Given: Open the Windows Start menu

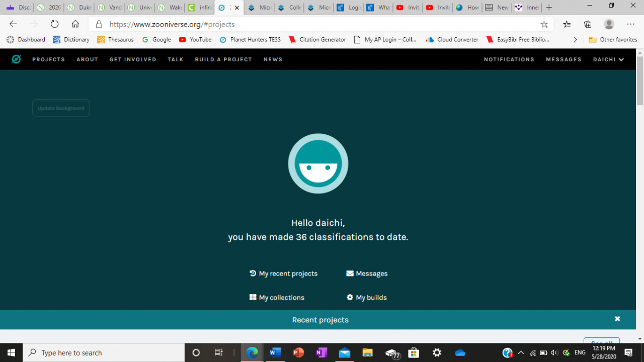Looking at the screenshot, I should coord(12,352).
